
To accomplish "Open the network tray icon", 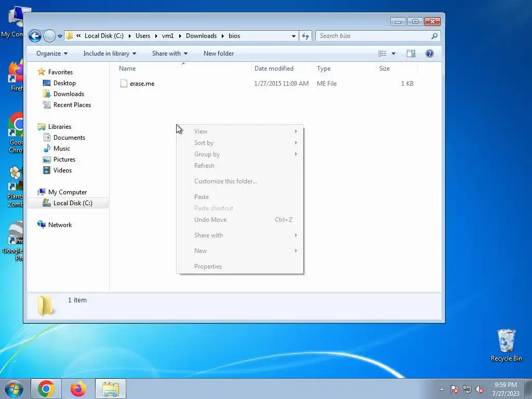I will click(x=467, y=390).
